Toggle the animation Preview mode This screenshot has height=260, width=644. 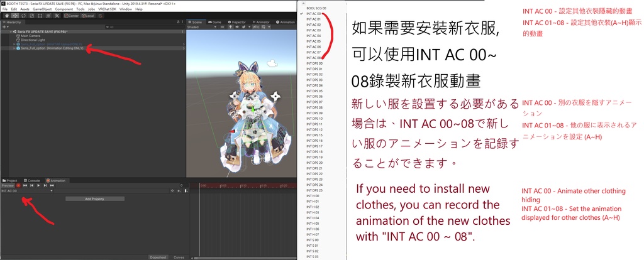(x=8, y=185)
